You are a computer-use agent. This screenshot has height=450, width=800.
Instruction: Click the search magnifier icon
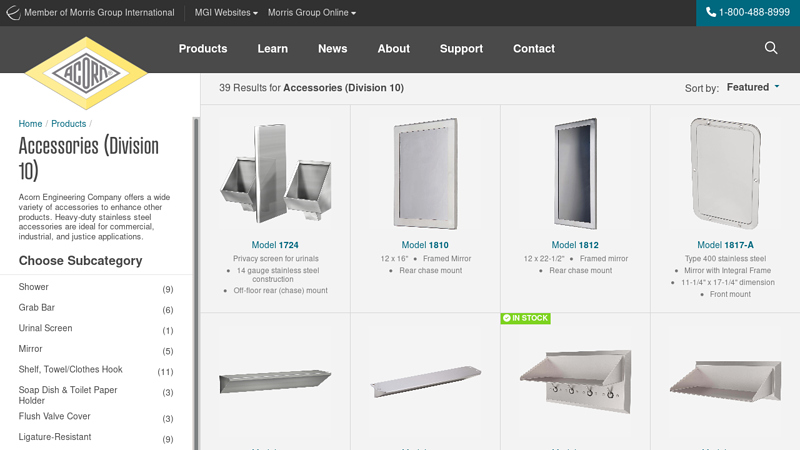coord(771,48)
